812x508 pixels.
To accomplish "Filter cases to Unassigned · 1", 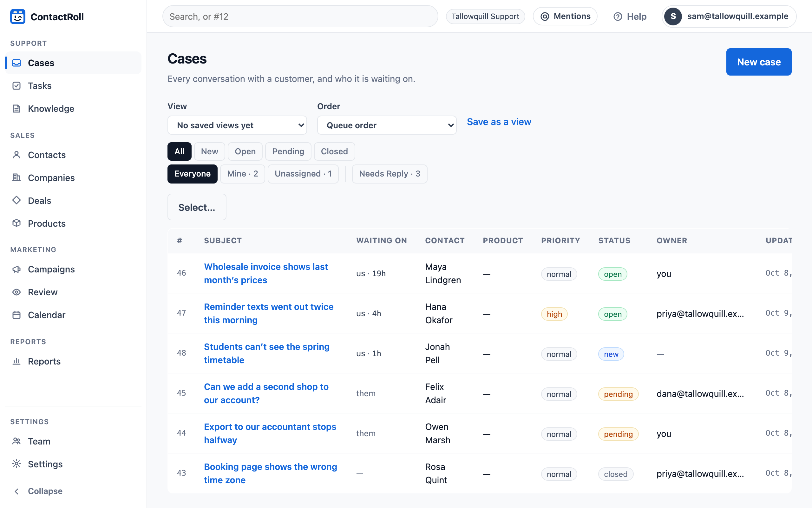I will (303, 174).
